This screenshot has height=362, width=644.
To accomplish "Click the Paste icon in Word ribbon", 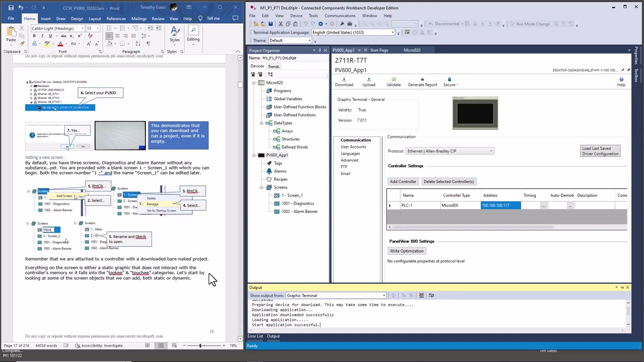I will click(11, 31).
